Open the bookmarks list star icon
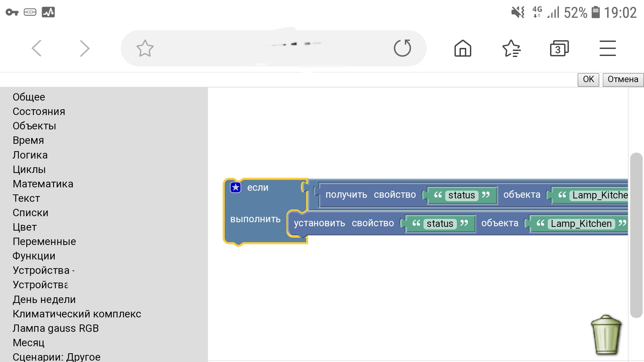Viewport: 644px width, 362px height. pos(511,48)
